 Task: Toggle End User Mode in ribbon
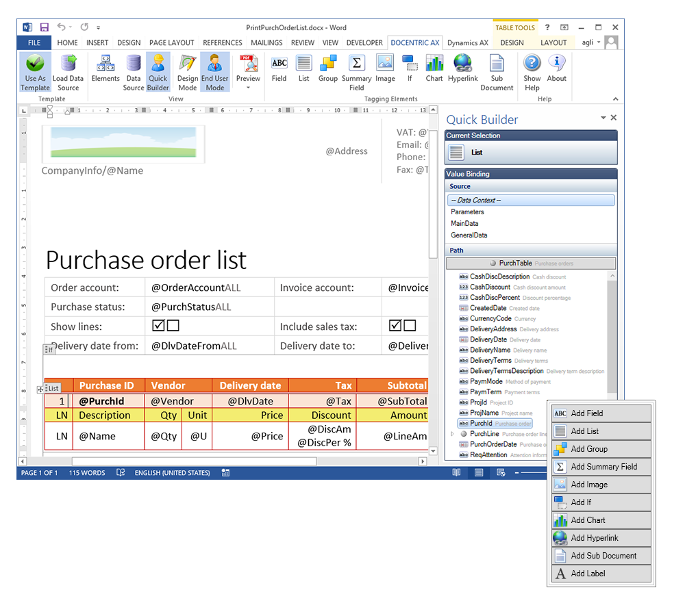(x=215, y=72)
